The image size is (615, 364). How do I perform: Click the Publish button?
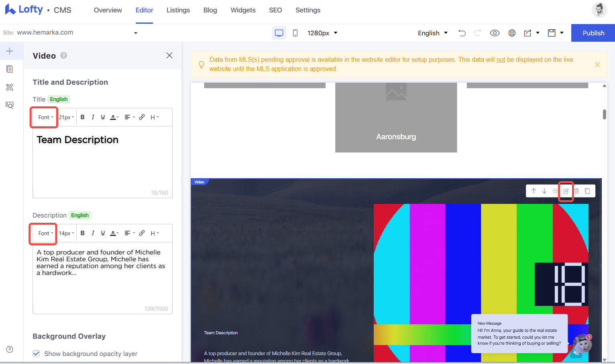(593, 33)
